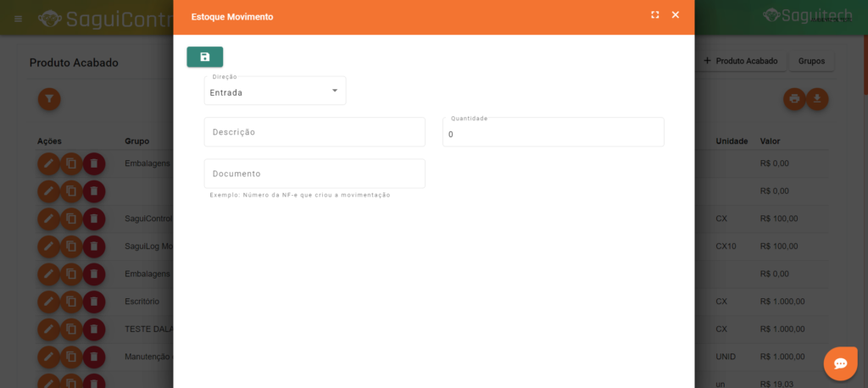
Task: Delete the SaguiControl row product
Action: pyautogui.click(x=94, y=219)
